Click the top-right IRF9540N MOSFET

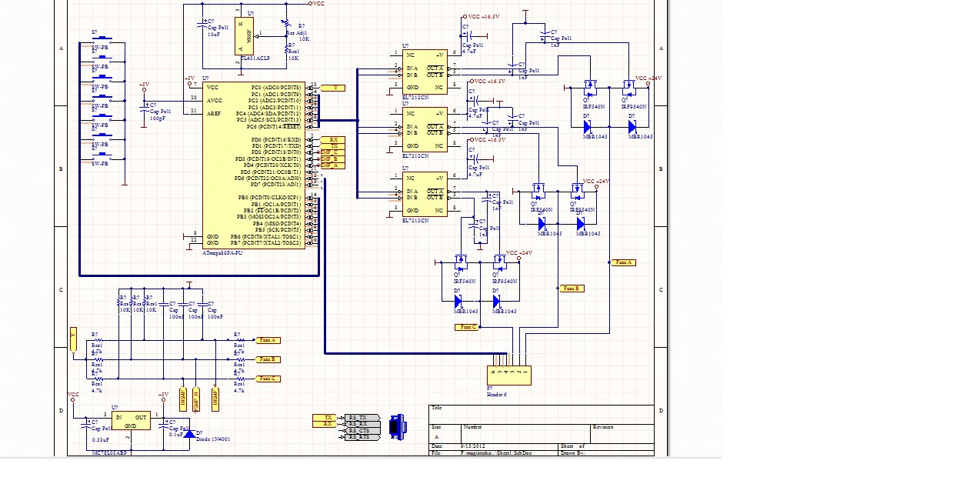point(628,88)
